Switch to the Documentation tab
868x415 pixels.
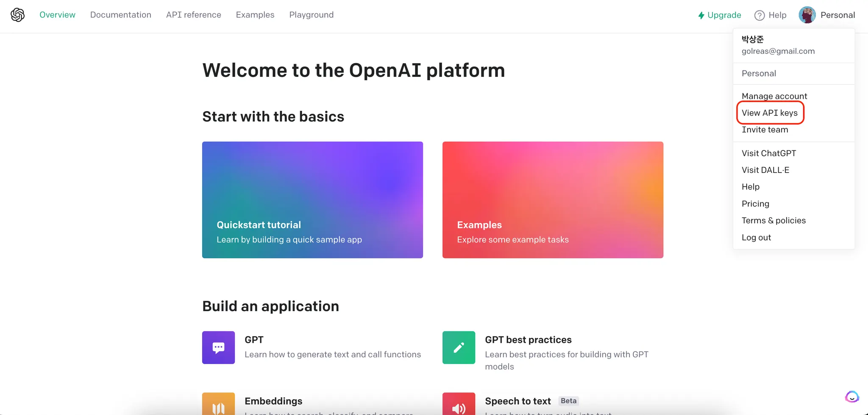(121, 15)
